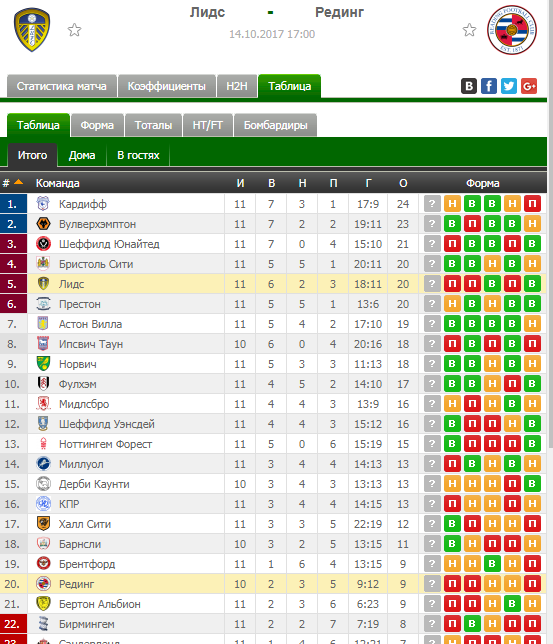Click Cardiff's red П form badge

(x=532, y=204)
